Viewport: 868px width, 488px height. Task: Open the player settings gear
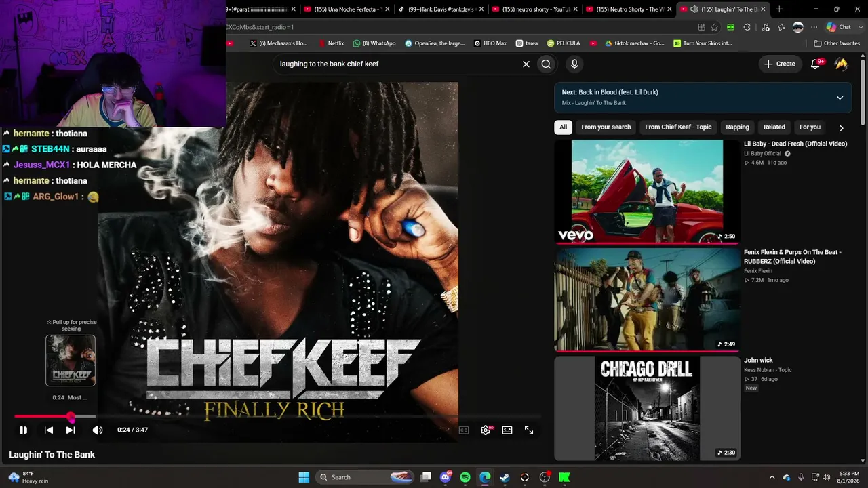coord(486,430)
